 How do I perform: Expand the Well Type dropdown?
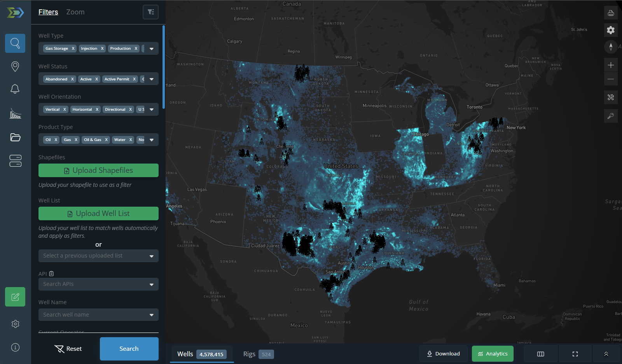pyautogui.click(x=152, y=49)
